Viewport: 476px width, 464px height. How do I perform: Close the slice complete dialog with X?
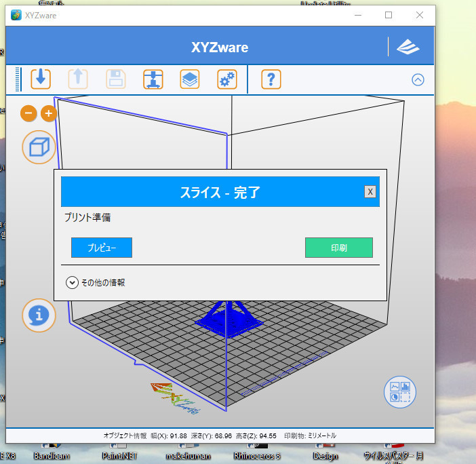[370, 191]
